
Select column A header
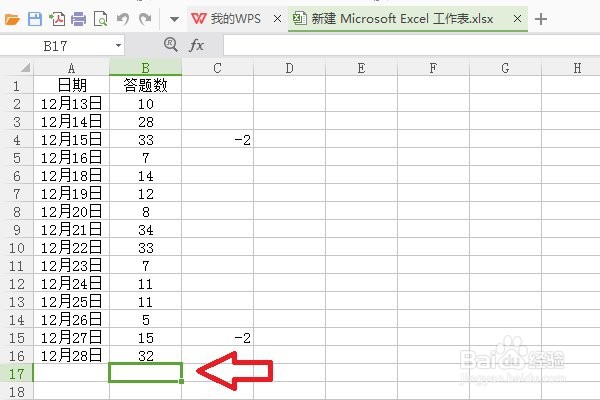(x=72, y=68)
